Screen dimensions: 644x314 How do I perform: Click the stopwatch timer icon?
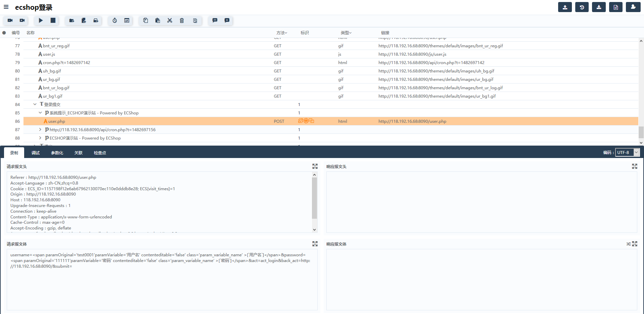coord(115,20)
